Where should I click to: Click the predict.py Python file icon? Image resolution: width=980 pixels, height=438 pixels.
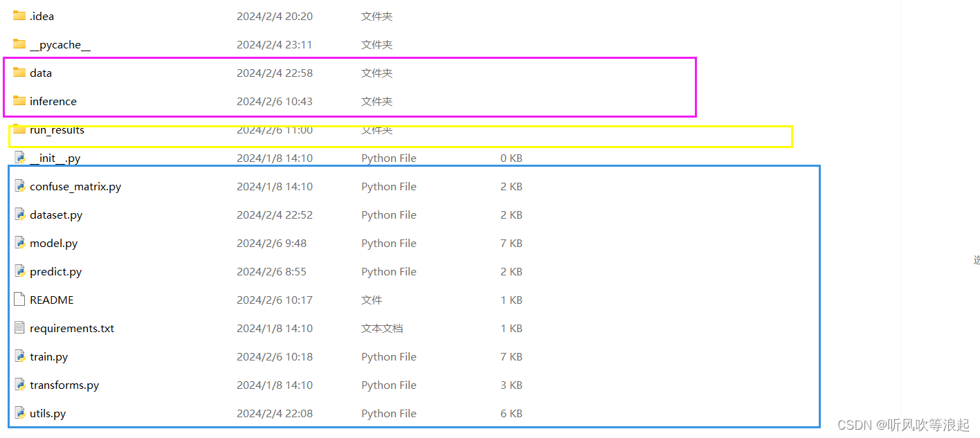click(x=19, y=271)
